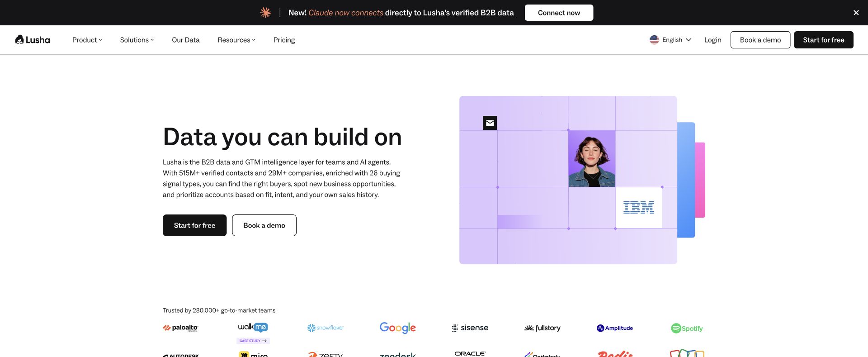Click Book a demo in navbar

pyautogui.click(x=760, y=40)
